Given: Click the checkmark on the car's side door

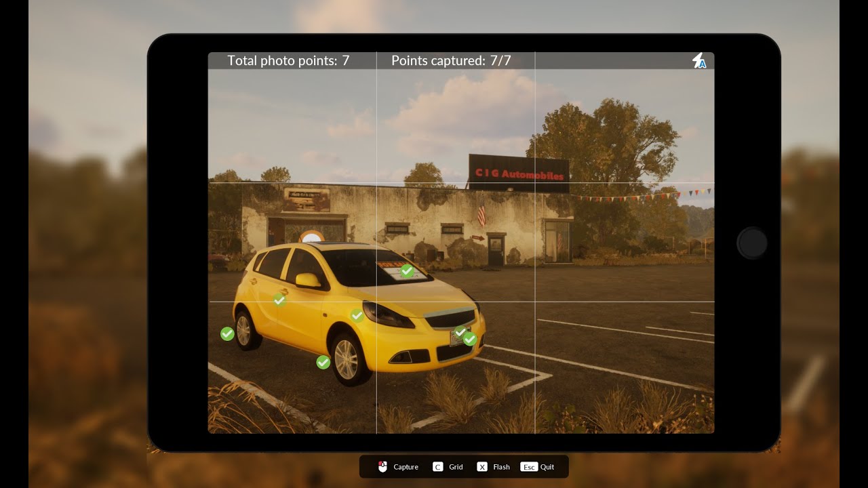Looking at the screenshot, I should (279, 300).
